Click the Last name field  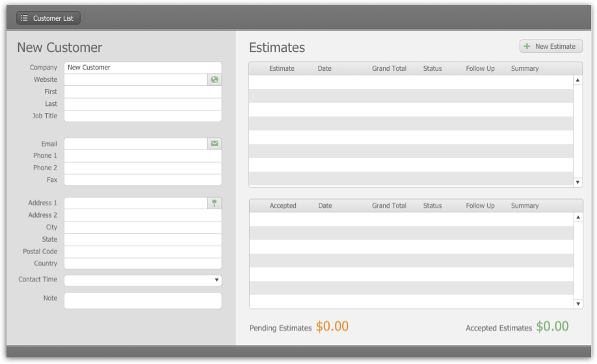tap(143, 104)
